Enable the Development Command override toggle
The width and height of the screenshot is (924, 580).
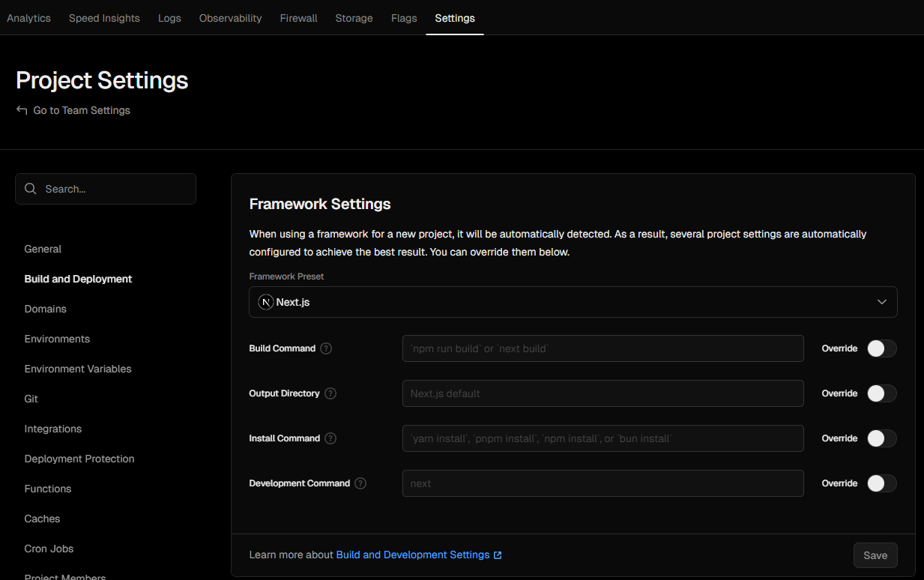pos(881,483)
